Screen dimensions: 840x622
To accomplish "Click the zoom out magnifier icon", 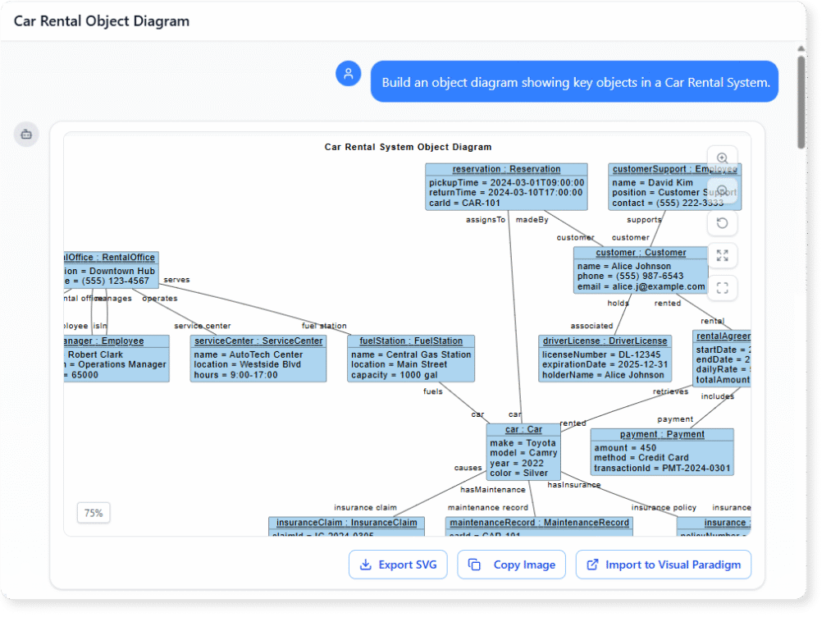I will (723, 190).
